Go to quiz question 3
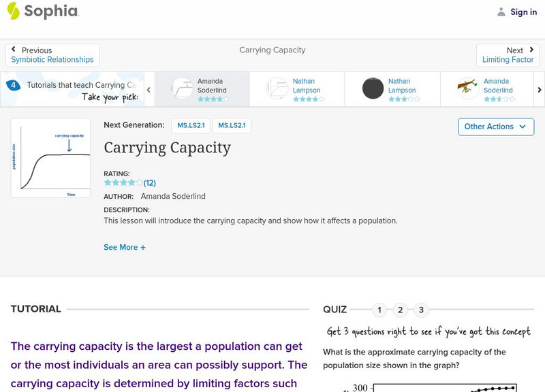Screen dimensions: 545x392 pyautogui.click(x=421, y=310)
